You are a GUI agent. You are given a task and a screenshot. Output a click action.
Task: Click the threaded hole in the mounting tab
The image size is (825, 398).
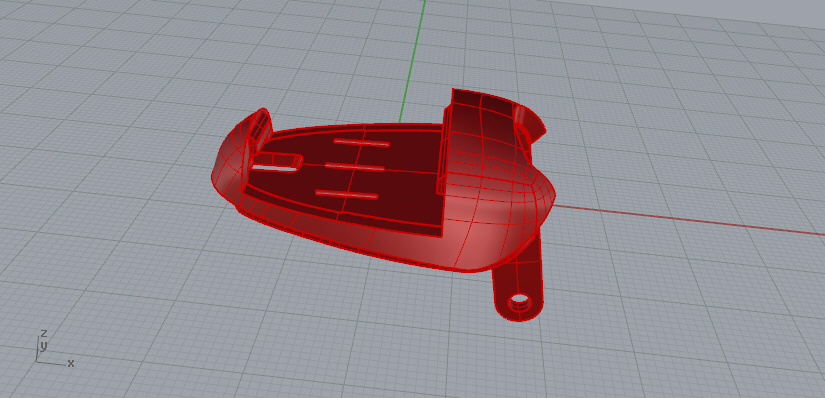pyautogui.click(x=519, y=303)
